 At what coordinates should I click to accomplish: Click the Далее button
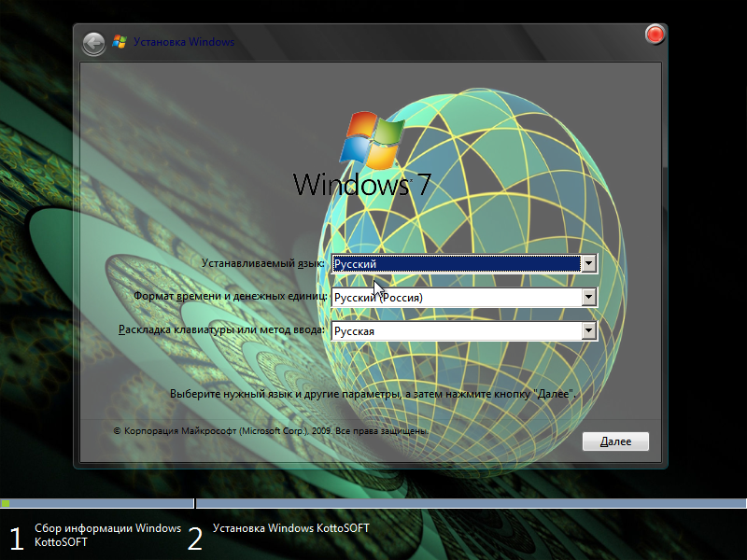point(615,441)
